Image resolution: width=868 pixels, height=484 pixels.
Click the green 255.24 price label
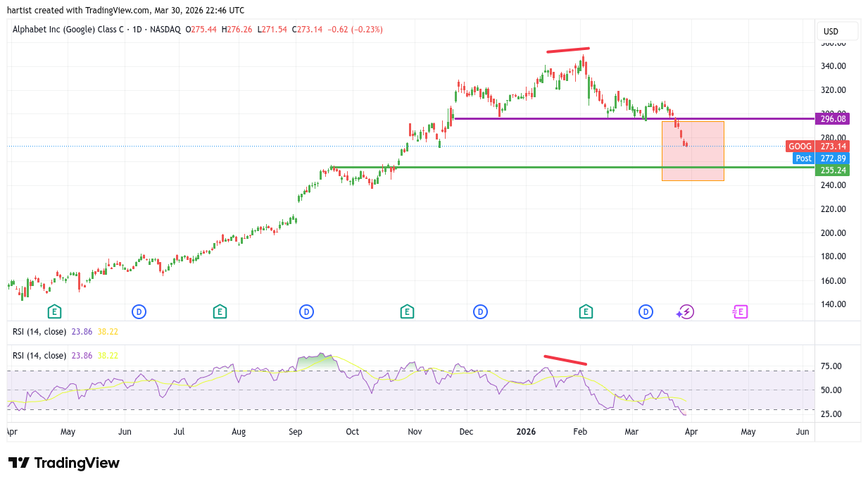(x=832, y=170)
